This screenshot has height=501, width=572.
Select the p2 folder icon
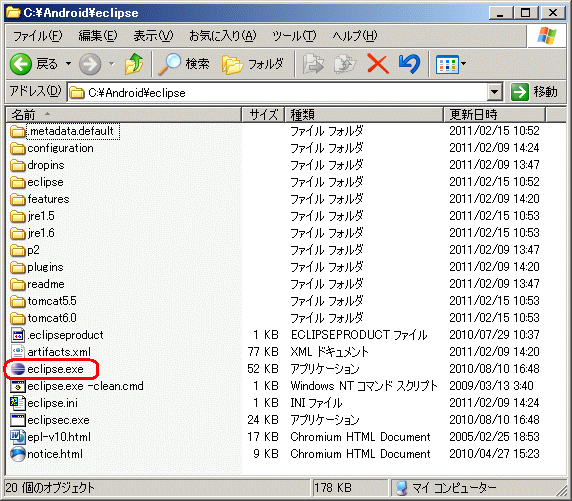(x=18, y=250)
